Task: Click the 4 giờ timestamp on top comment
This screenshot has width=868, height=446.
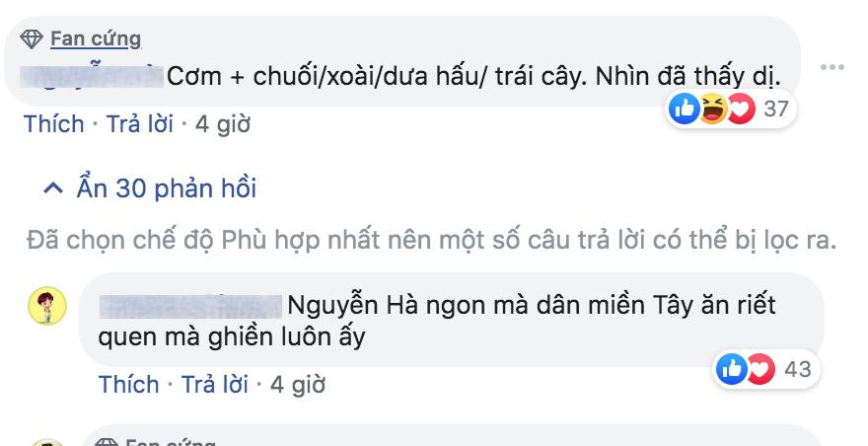Action: click(x=223, y=123)
